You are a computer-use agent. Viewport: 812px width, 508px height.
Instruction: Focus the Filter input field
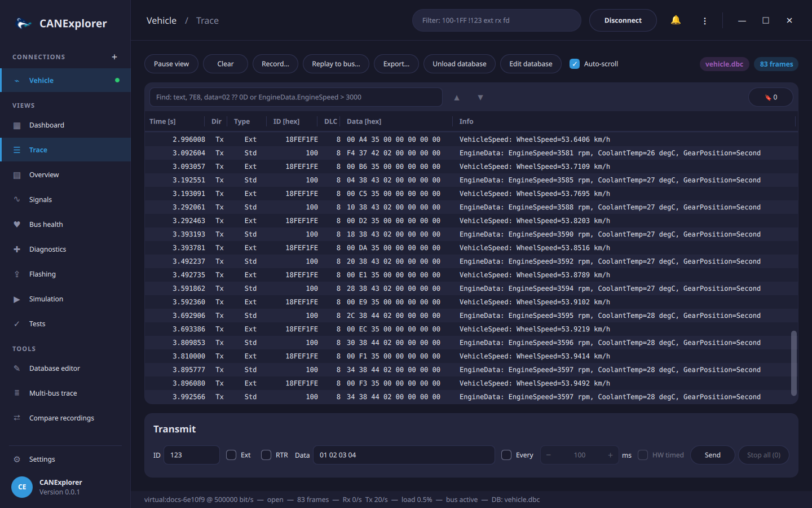[x=497, y=20]
